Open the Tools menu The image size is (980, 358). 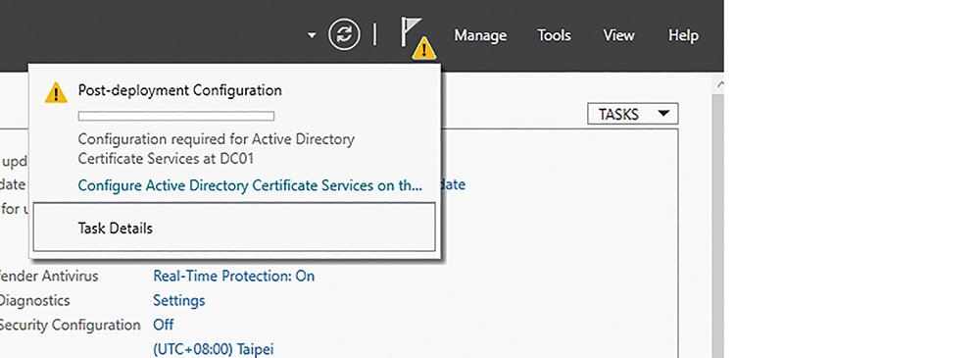tap(554, 35)
